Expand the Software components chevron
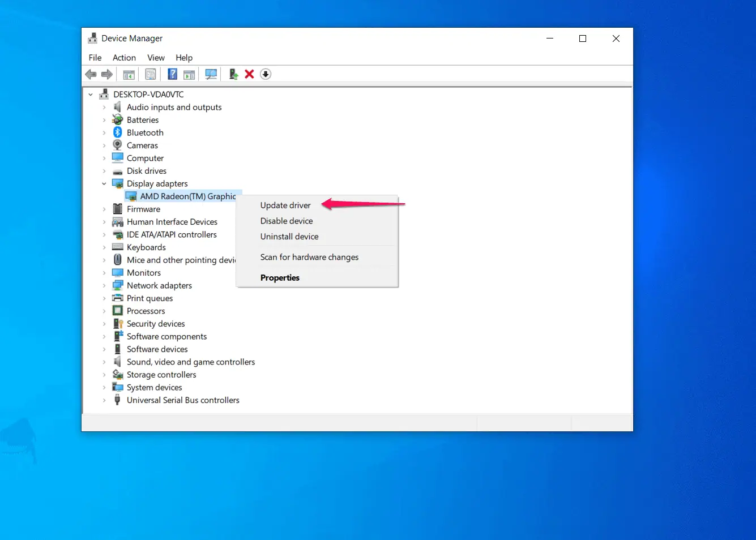Image resolution: width=756 pixels, height=540 pixels. point(104,336)
